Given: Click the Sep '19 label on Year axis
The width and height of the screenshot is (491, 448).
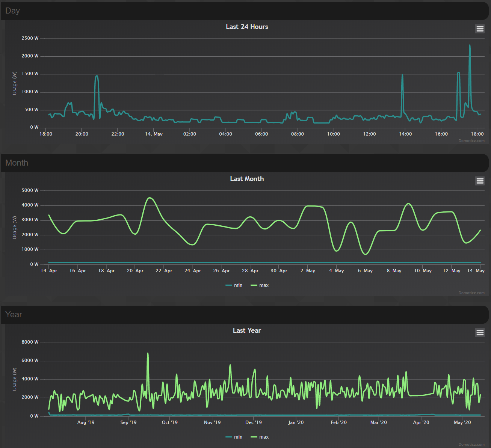Looking at the screenshot, I should (x=128, y=422).
